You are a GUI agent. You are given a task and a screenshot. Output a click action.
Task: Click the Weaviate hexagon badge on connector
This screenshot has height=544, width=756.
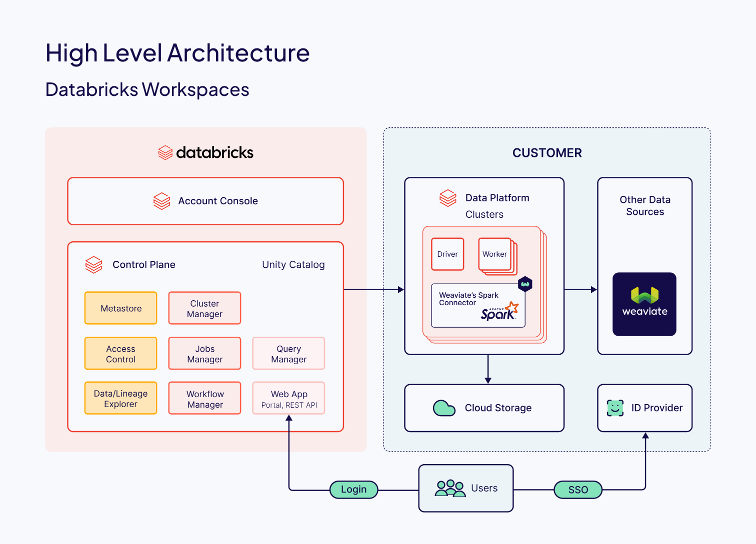[x=525, y=284]
